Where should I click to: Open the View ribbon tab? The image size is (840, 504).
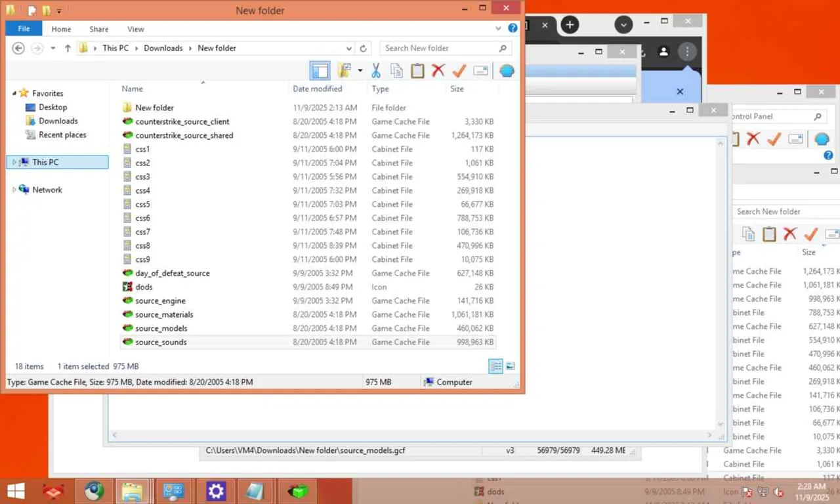pyautogui.click(x=136, y=29)
